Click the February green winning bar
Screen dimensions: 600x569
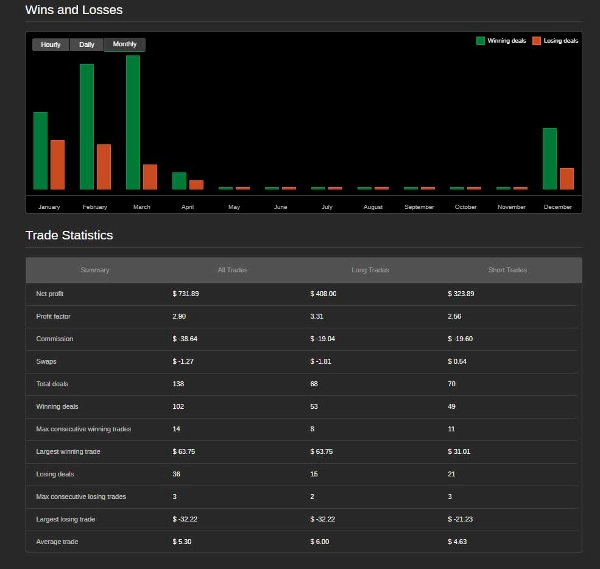click(87, 127)
